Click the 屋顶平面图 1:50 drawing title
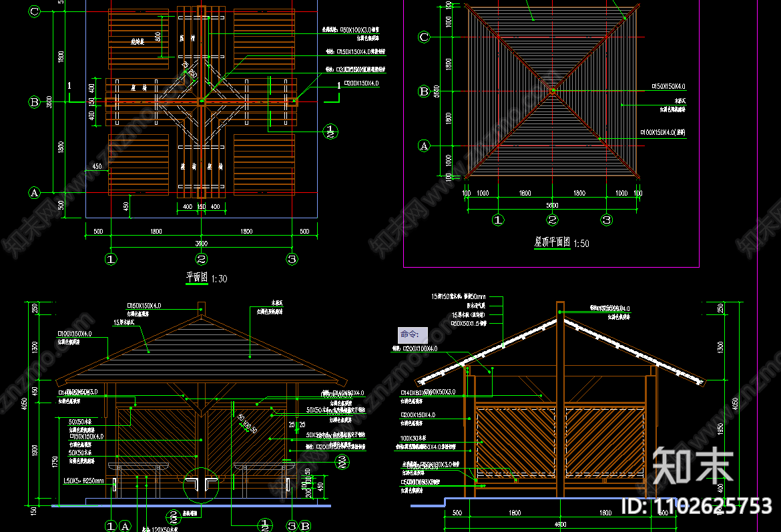 (561, 243)
